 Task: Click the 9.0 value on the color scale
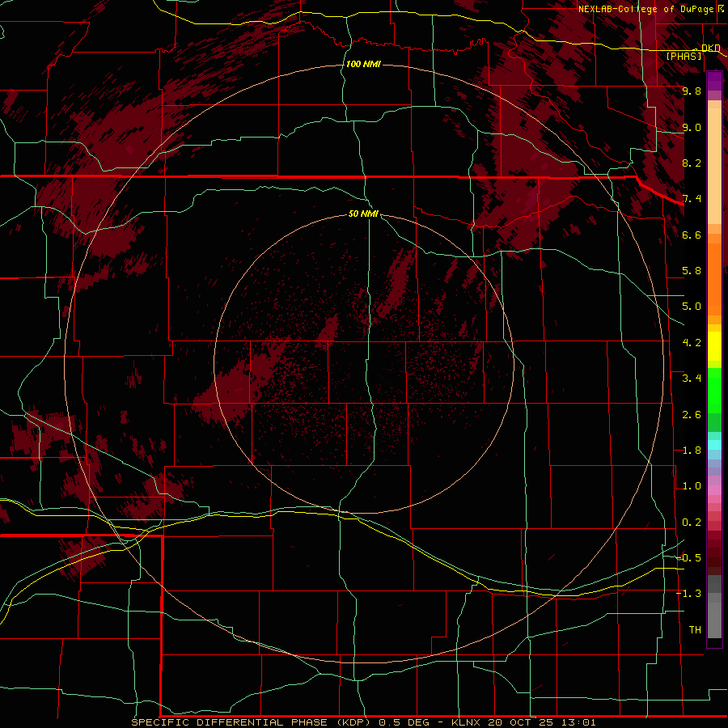click(692, 127)
